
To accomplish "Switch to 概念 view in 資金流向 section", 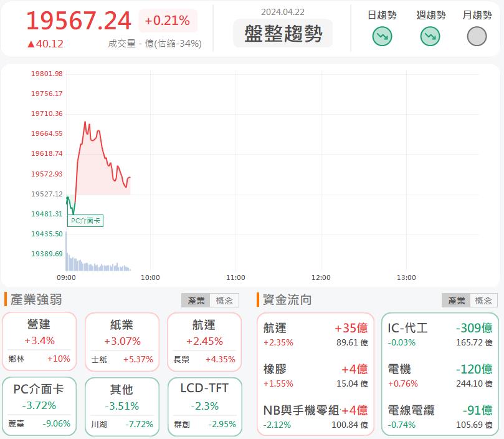I will point(483,300).
